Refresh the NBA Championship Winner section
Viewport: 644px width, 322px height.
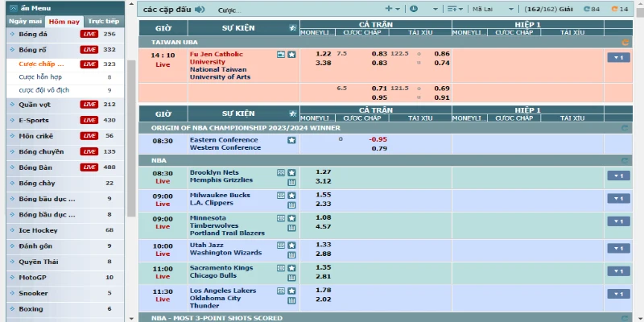click(625, 128)
